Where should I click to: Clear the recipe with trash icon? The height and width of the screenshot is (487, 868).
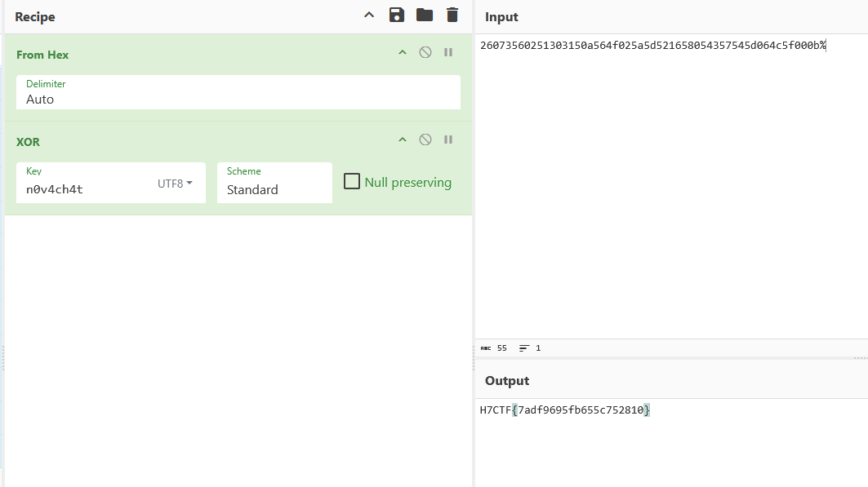452,15
